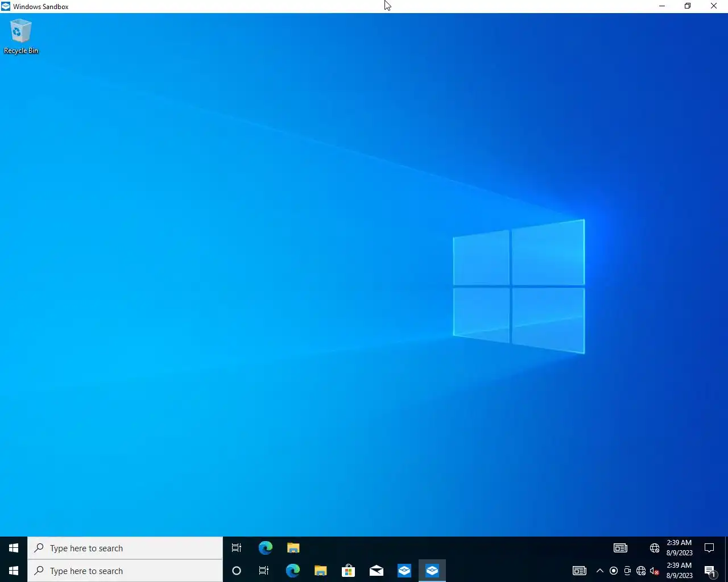Open File Explorer from the host bottom taskbar
Screen dimensions: 728x582
320,571
